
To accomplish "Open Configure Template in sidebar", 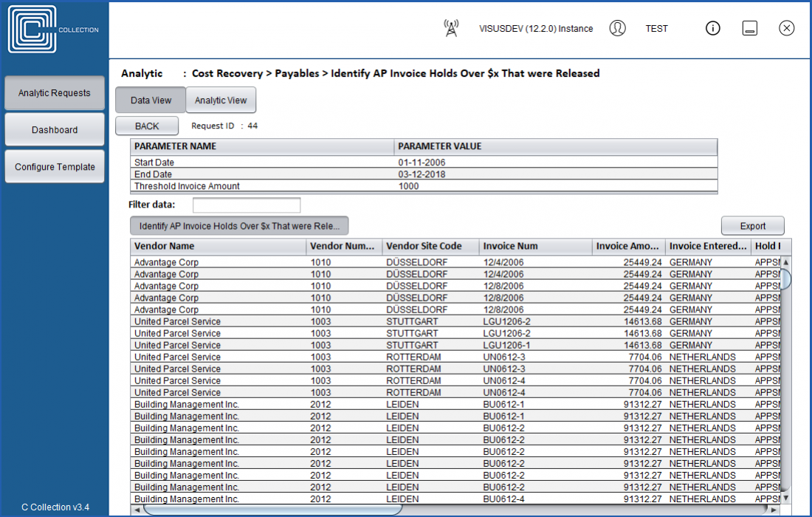I will click(x=55, y=167).
